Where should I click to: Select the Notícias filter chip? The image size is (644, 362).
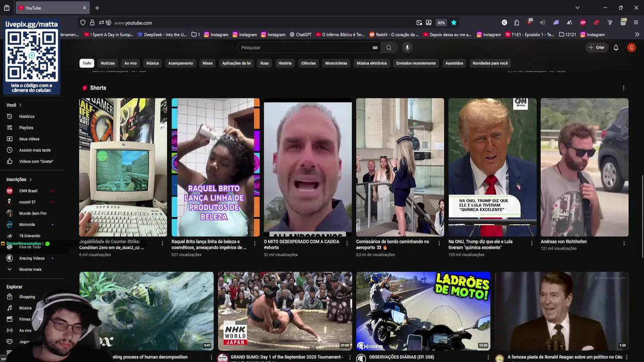click(108, 63)
